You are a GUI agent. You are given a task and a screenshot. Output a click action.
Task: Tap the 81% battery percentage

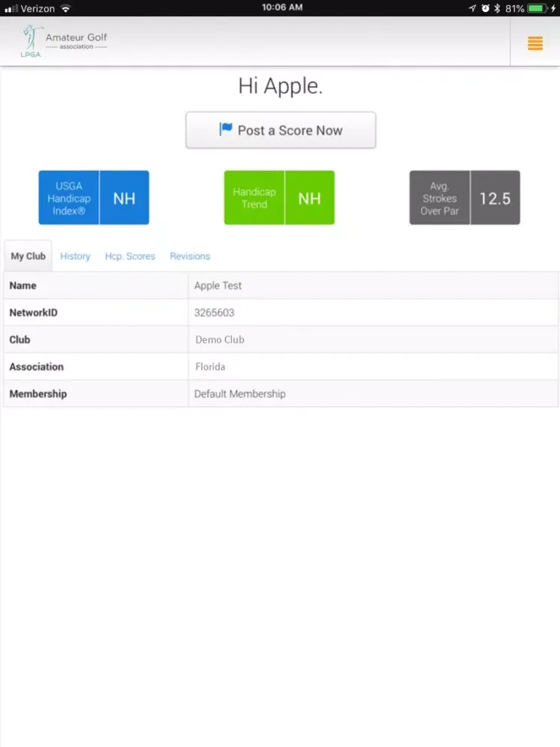point(514,8)
